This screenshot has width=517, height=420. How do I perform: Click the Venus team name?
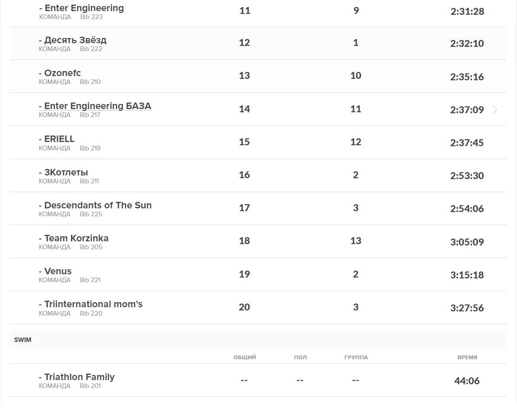click(58, 271)
